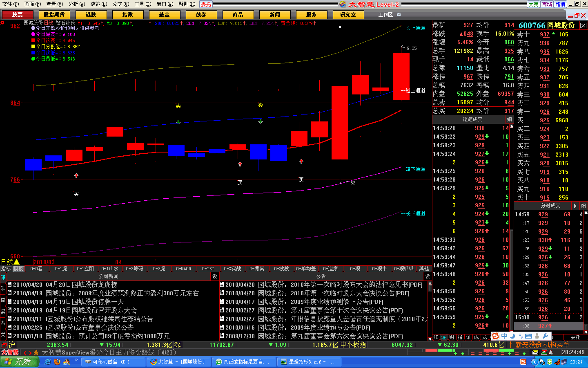
Task: Click the 基金 fund button
Action: [164, 14]
